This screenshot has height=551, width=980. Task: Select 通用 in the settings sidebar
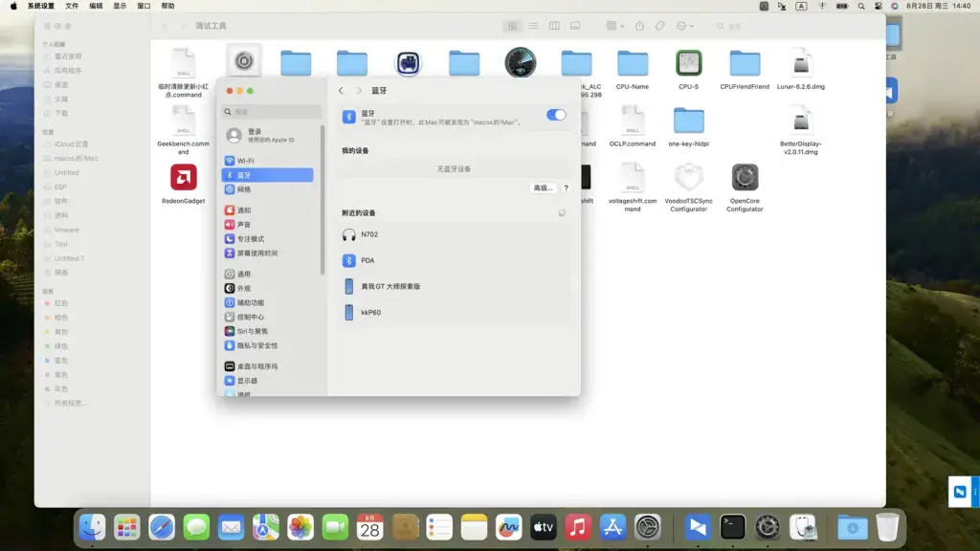[268, 275]
